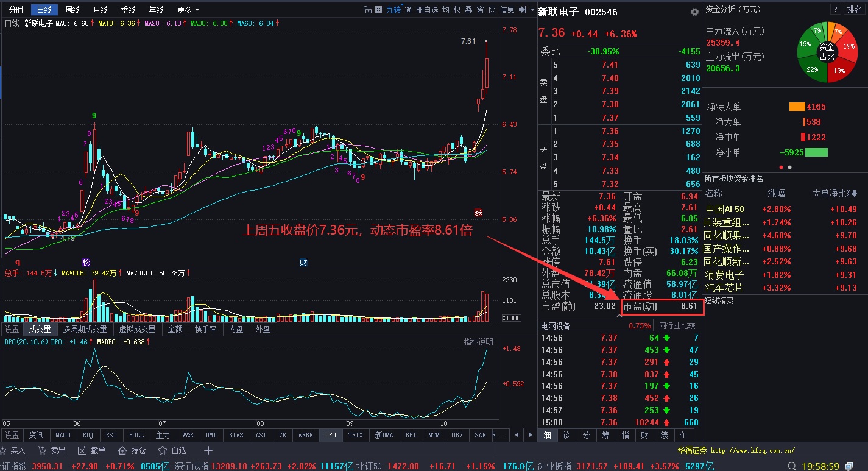Toggle the 九转 indicator
Image resolution: width=868 pixels, height=471 pixels.
point(393,10)
